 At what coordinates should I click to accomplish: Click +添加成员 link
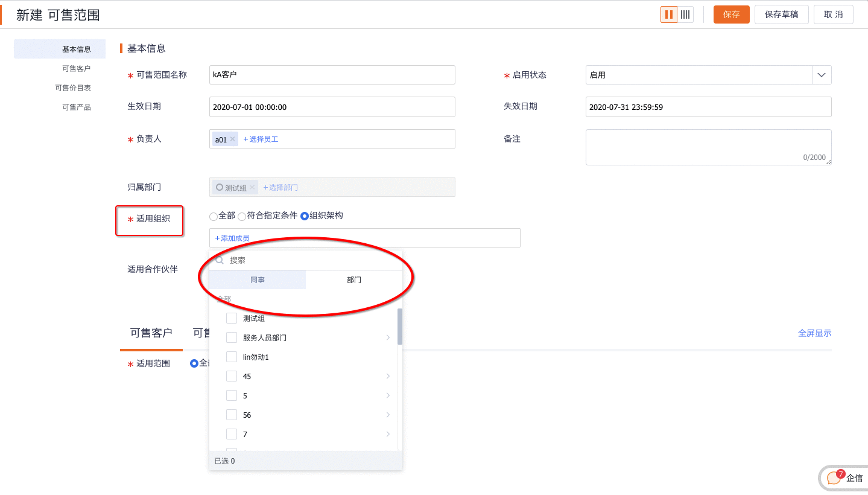[x=232, y=238]
